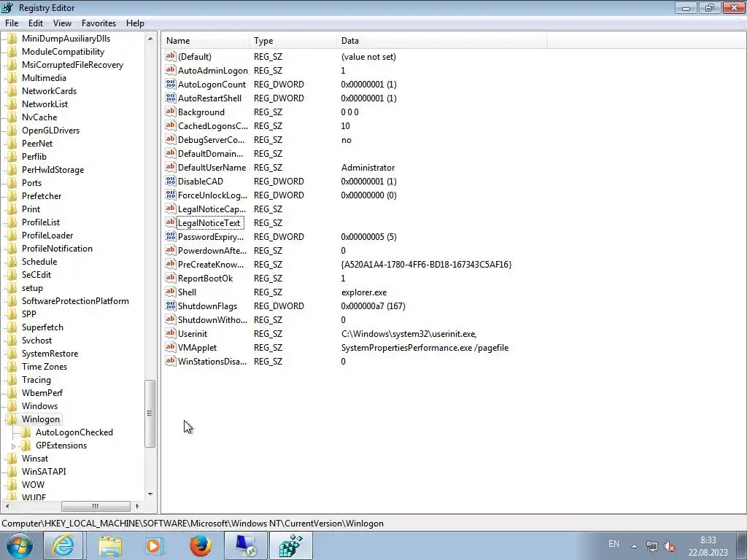Screen dimensions: 747x560
Task: Click the string icon of Userinit value
Action: 171,333
